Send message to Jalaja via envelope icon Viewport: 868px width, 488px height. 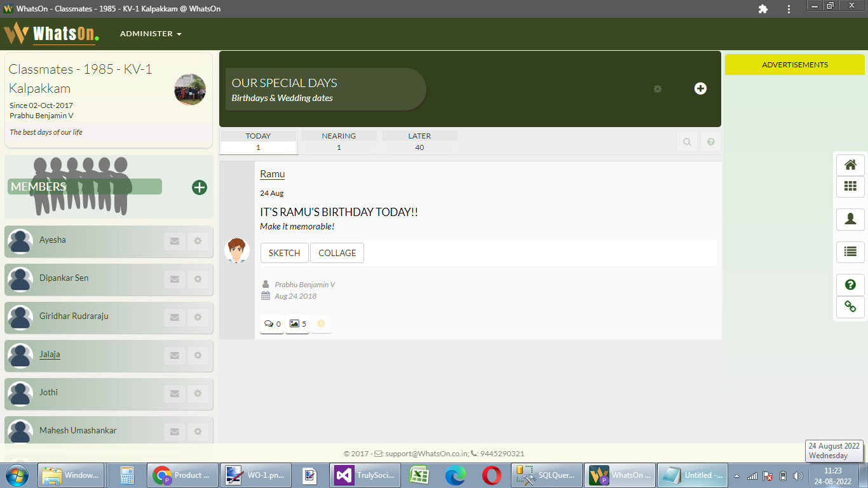pos(174,355)
